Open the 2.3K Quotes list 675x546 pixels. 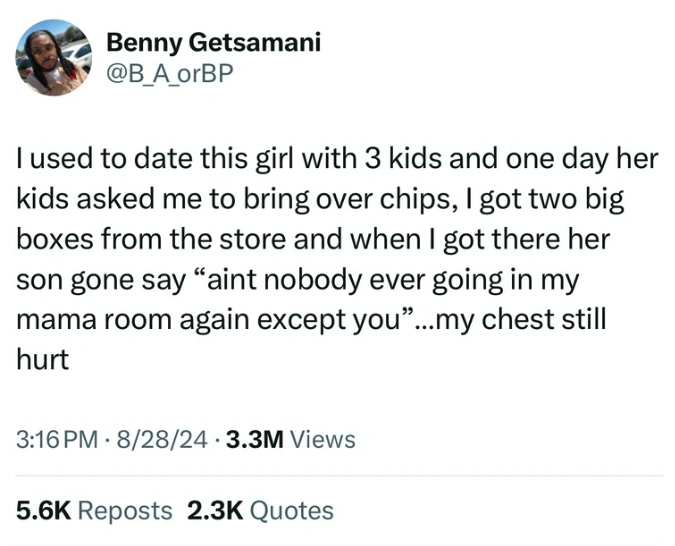[x=259, y=510]
